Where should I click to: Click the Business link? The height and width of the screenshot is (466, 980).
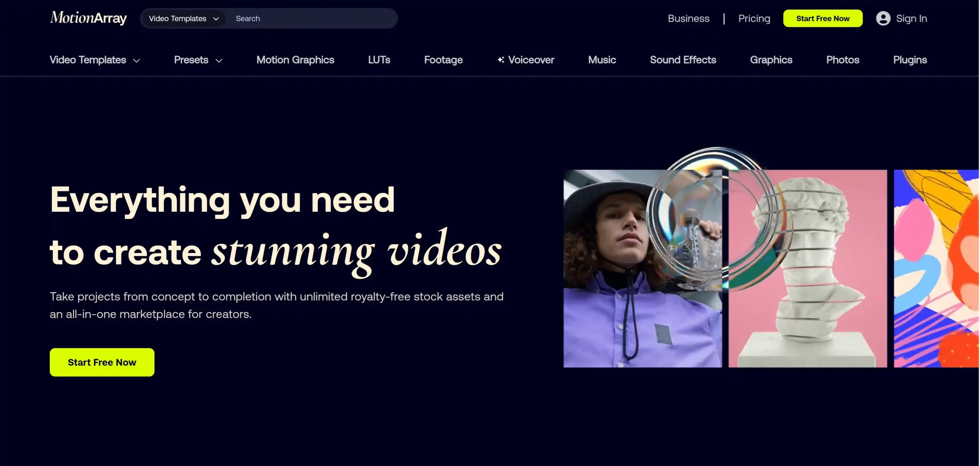click(x=688, y=18)
